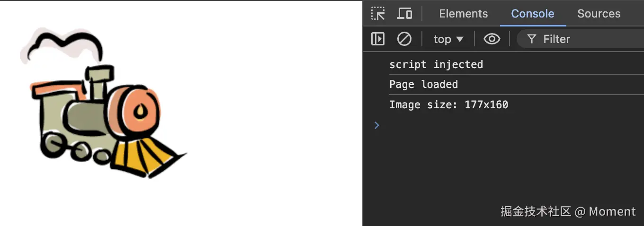Focus the console prompt chevron

(x=376, y=125)
